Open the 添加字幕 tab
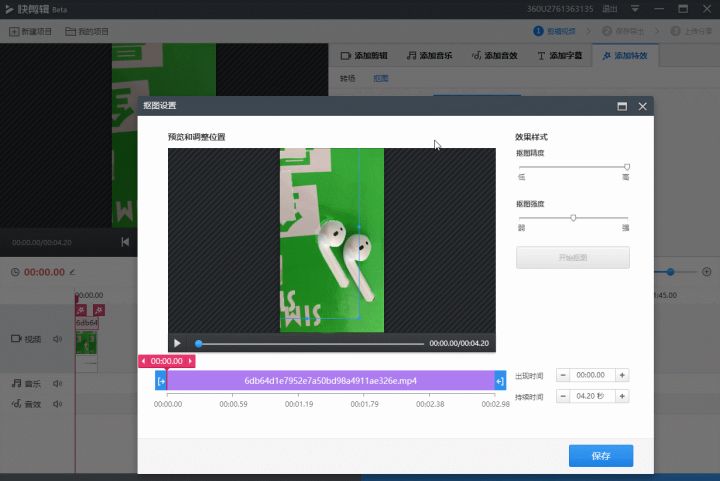 [x=559, y=56]
